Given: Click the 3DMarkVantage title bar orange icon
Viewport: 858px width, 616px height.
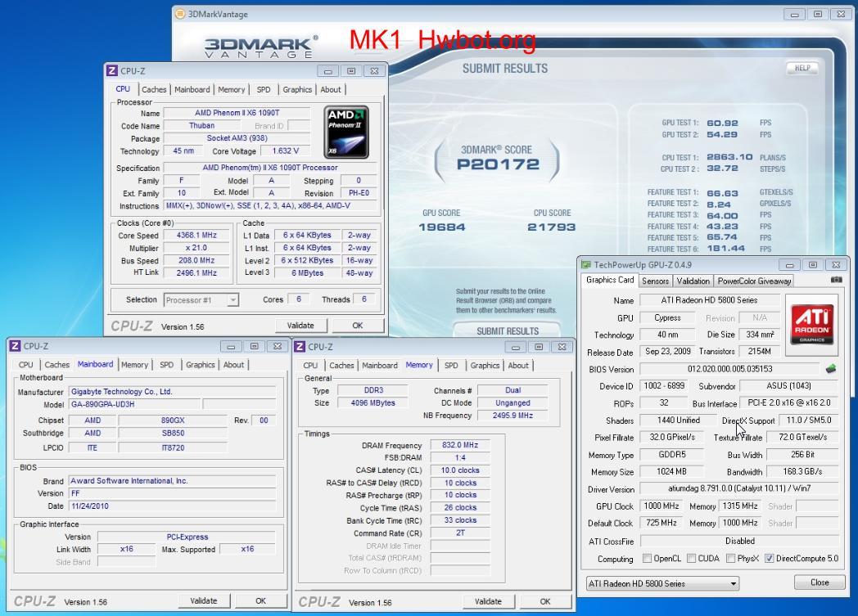Looking at the screenshot, I should tap(180, 14).
